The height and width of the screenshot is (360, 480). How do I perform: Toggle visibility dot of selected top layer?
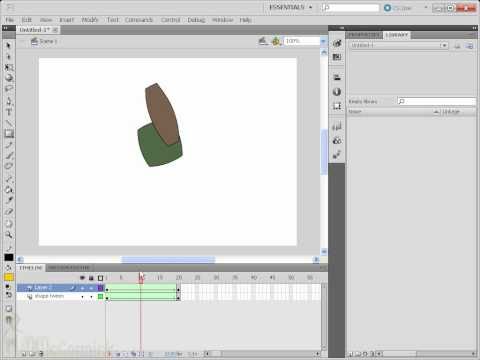[82, 287]
